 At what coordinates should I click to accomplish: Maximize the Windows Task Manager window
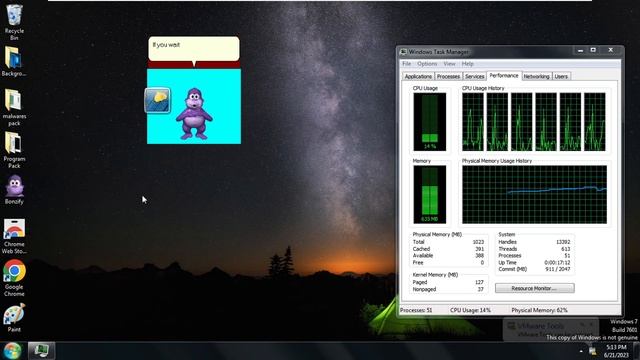[593, 50]
